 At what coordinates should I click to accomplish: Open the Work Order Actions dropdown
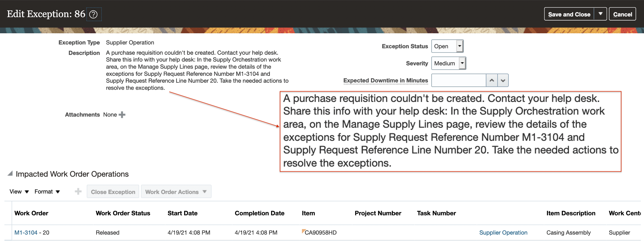(176, 192)
